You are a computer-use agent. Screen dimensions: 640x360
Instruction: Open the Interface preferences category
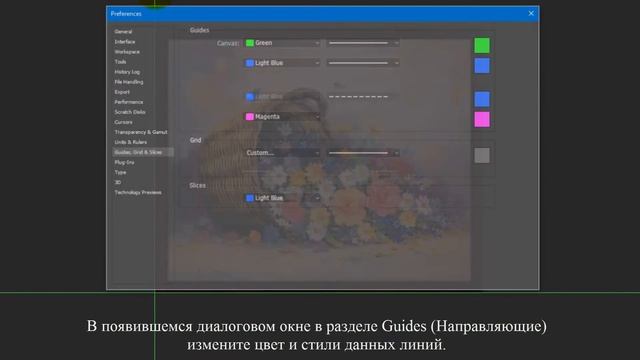point(125,42)
